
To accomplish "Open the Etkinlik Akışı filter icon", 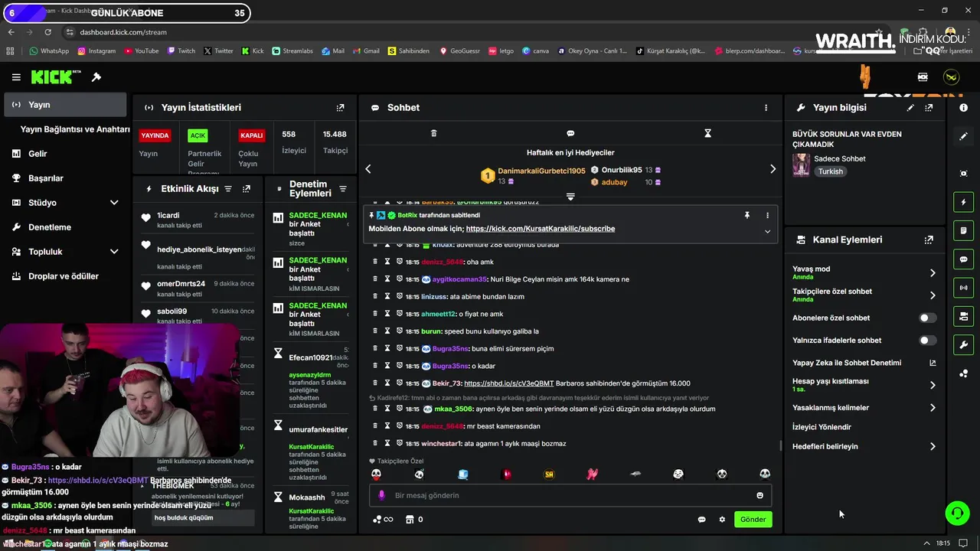I will pos(227,188).
